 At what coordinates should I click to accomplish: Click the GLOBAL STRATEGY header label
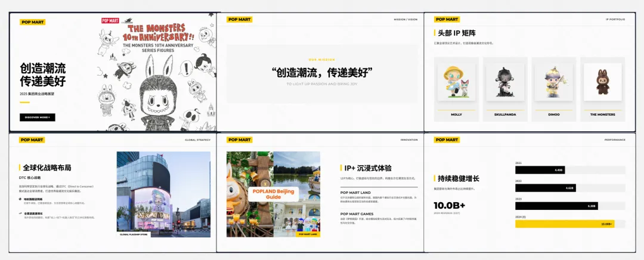[197, 140]
